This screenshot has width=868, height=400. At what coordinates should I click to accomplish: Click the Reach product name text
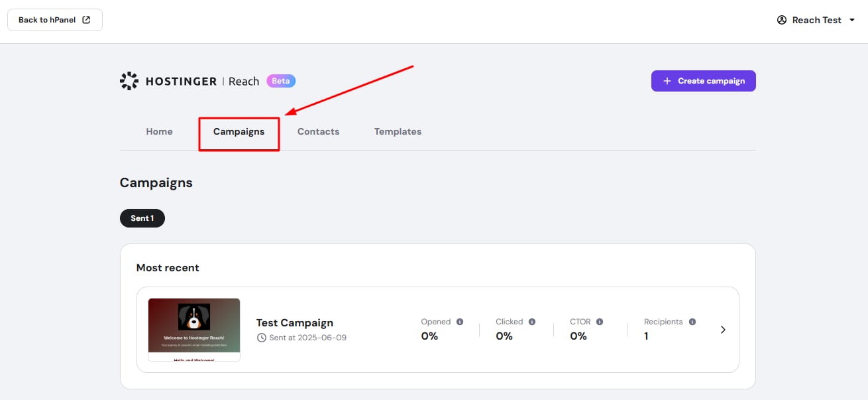coord(244,81)
